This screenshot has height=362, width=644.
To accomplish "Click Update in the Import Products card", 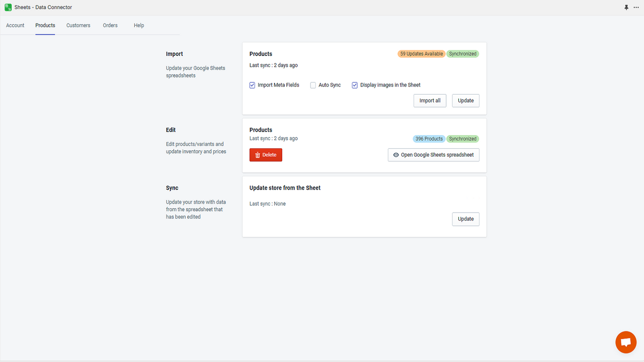I will pos(466,101).
